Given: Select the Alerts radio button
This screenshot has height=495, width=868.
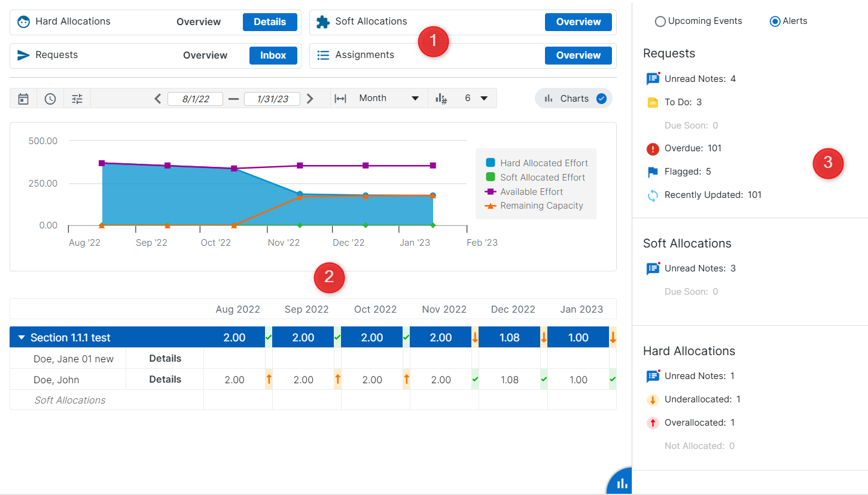Looking at the screenshot, I should (775, 22).
